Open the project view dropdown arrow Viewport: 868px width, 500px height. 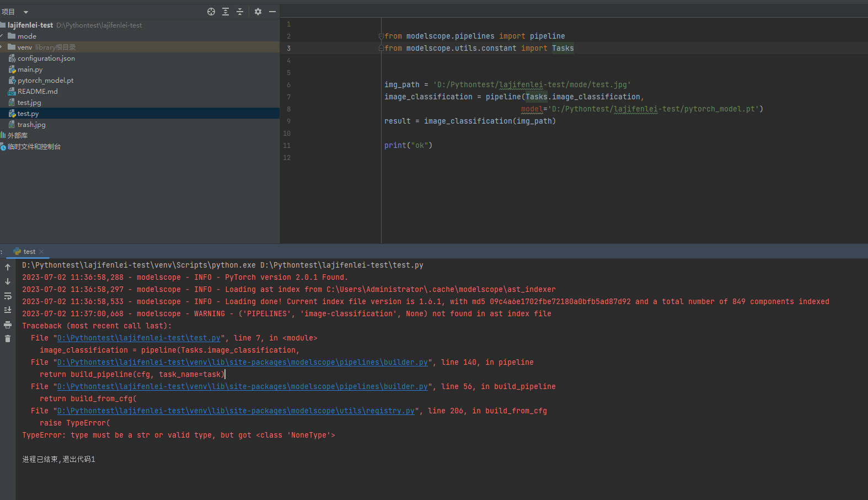(26, 12)
